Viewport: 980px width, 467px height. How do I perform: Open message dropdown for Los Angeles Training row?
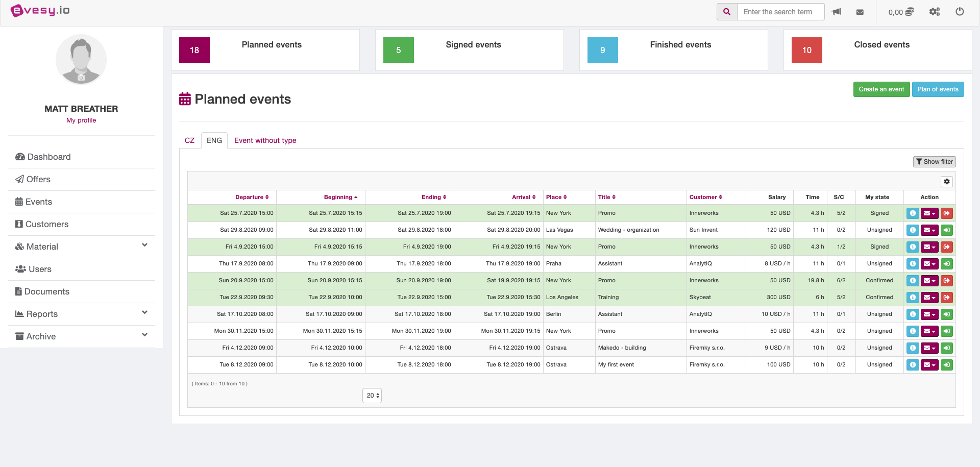coord(929,298)
